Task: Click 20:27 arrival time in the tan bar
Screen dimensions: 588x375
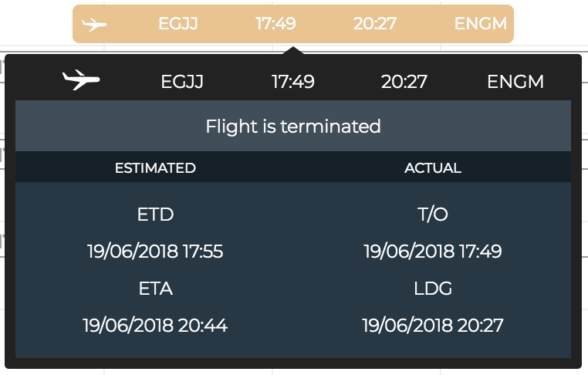Action: pyautogui.click(x=375, y=24)
